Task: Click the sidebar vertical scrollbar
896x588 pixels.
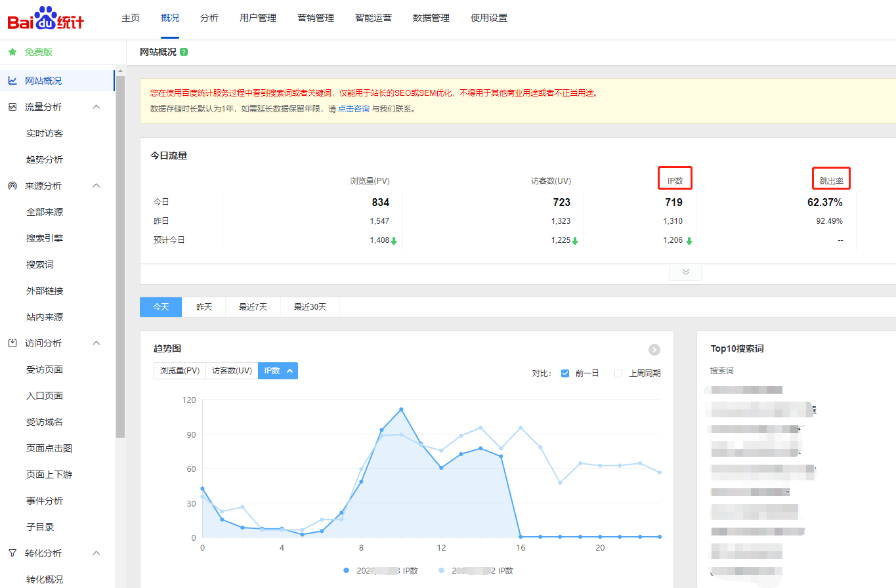Action: 119,256
